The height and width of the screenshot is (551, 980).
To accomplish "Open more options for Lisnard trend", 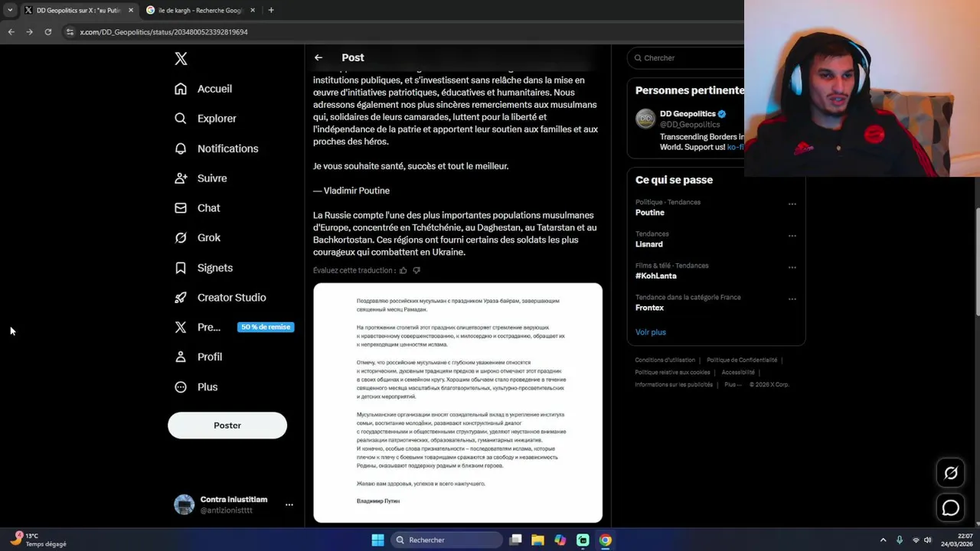I will pyautogui.click(x=792, y=236).
